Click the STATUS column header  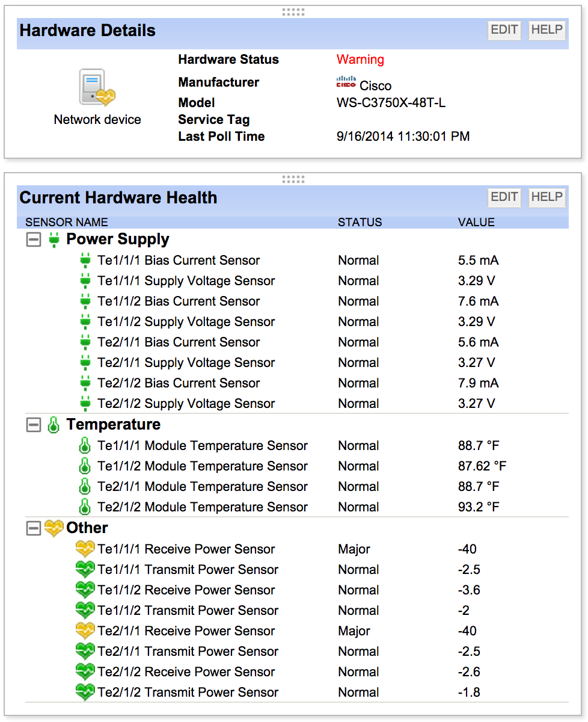click(x=360, y=222)
